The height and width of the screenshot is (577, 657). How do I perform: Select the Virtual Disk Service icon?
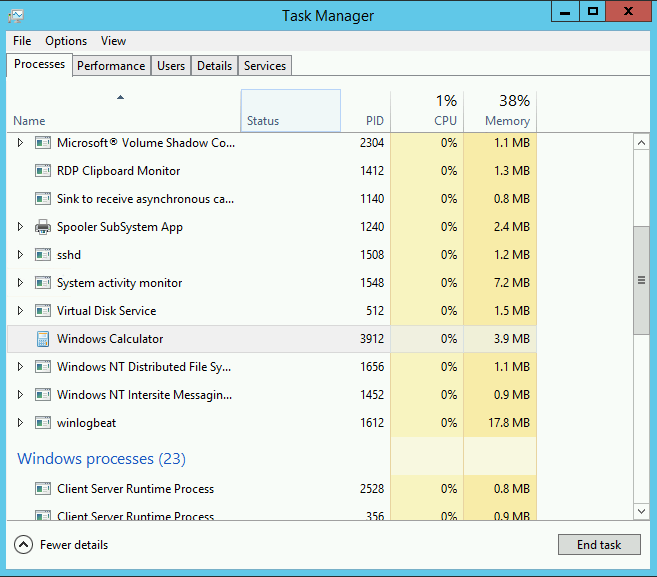[x=43, y=311]
